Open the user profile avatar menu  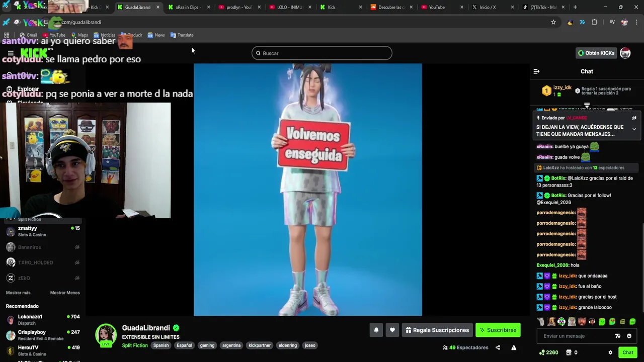click(x=625, y=53)
